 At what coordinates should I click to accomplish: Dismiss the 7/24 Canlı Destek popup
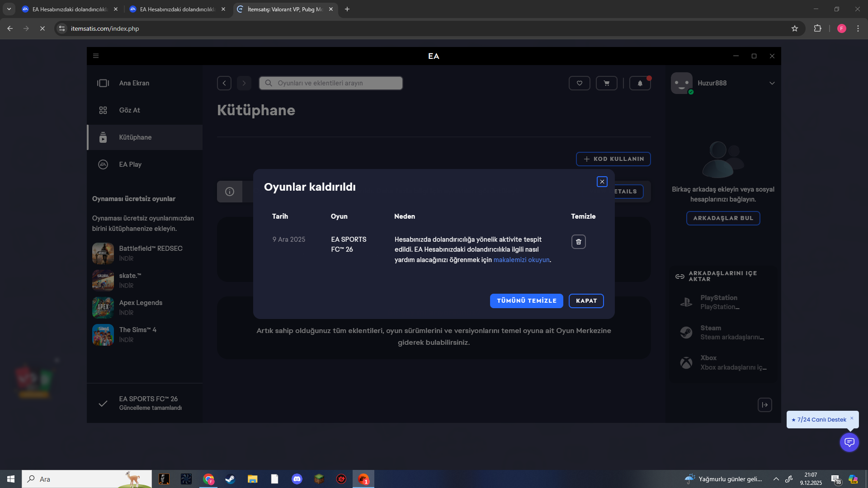[852, 418]
